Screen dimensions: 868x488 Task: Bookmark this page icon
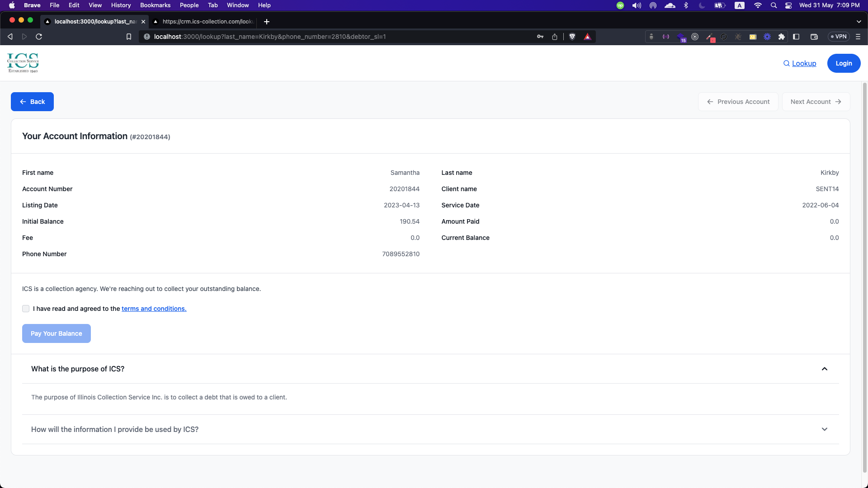pyautogui.click(x=129, y=37)
